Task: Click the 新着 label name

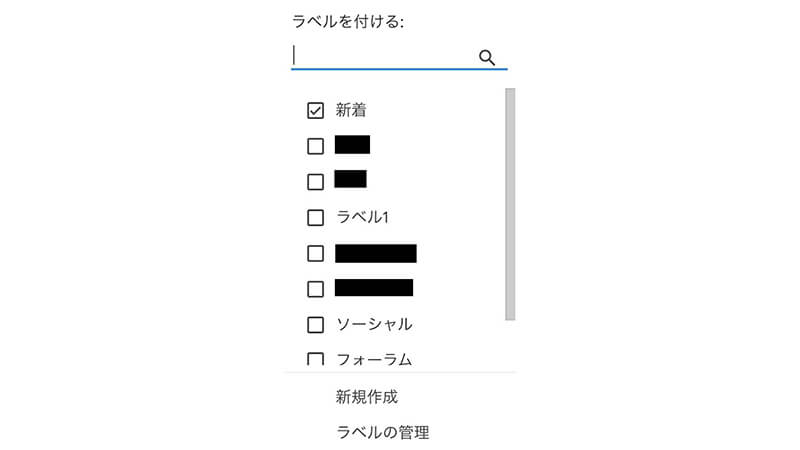Action: pyautogui.click(x=351, y=110)
